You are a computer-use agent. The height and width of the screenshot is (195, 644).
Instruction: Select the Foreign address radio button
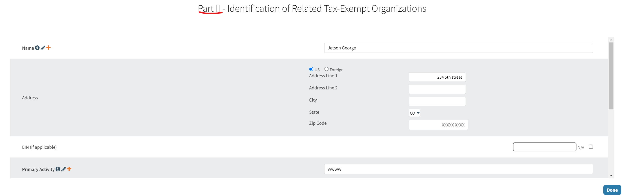coord(326,69)
